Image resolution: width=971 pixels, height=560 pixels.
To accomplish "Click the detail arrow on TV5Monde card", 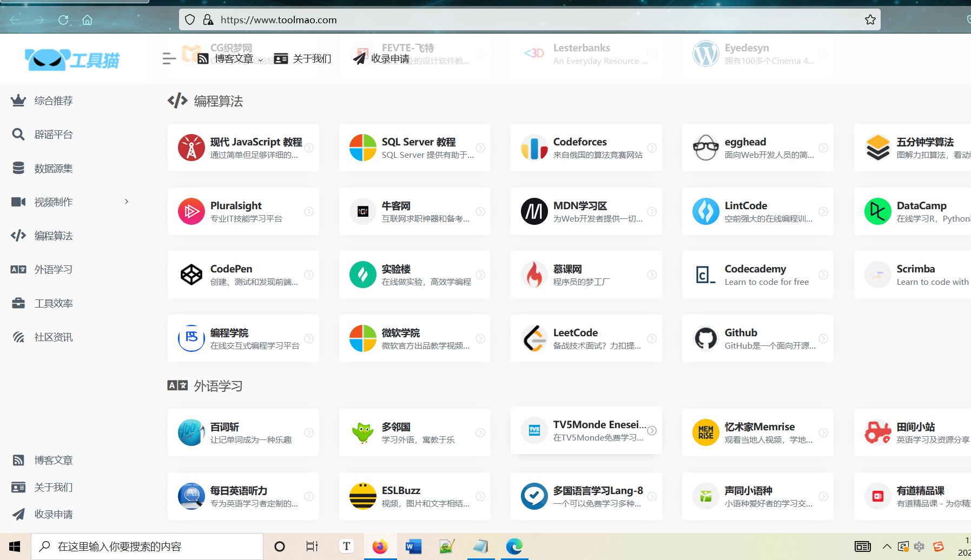I will tap(652, 430).
